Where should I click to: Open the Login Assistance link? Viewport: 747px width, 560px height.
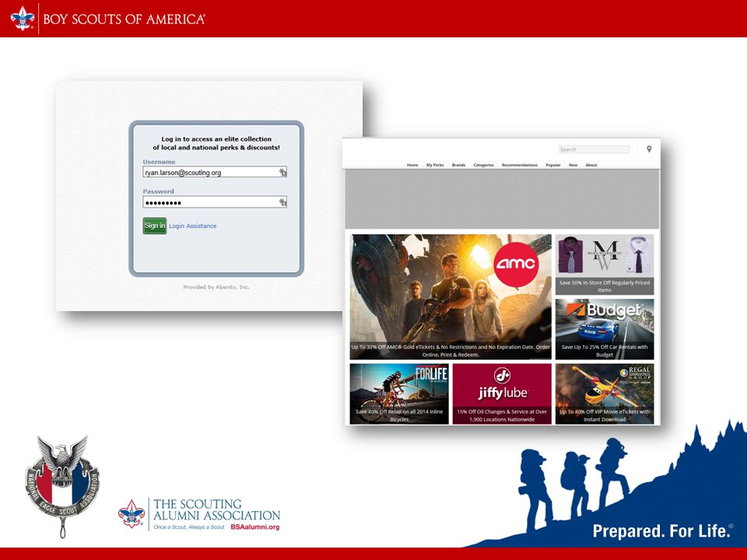192,226
